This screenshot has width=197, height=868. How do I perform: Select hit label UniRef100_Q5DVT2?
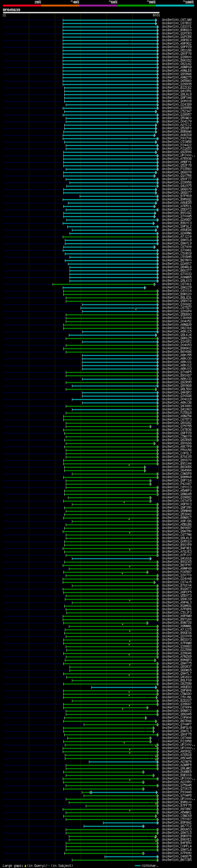(x=177, y=210)
